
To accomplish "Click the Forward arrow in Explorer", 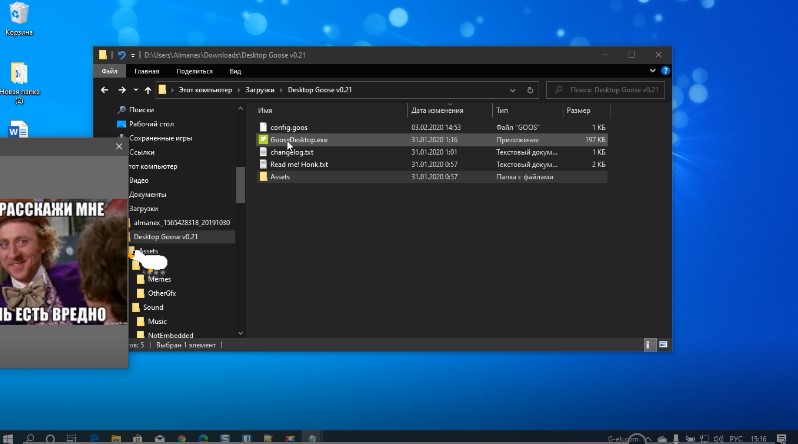I will (x=122, y=90).
